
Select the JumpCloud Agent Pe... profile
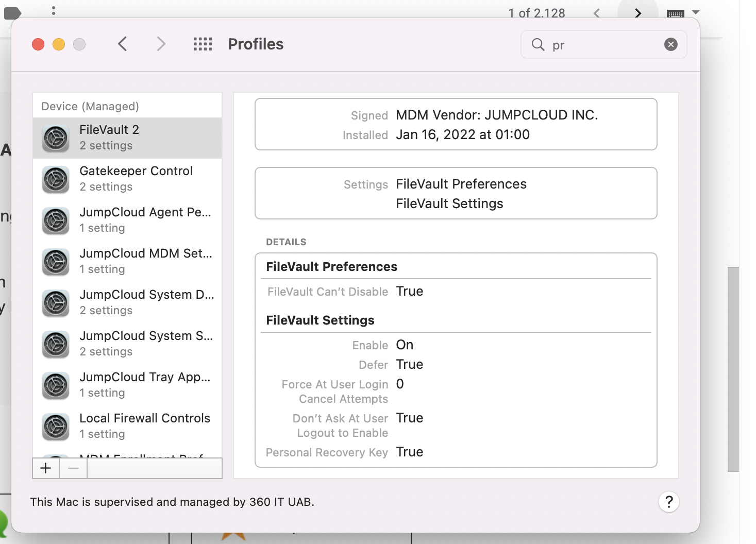tap(127, 220)
